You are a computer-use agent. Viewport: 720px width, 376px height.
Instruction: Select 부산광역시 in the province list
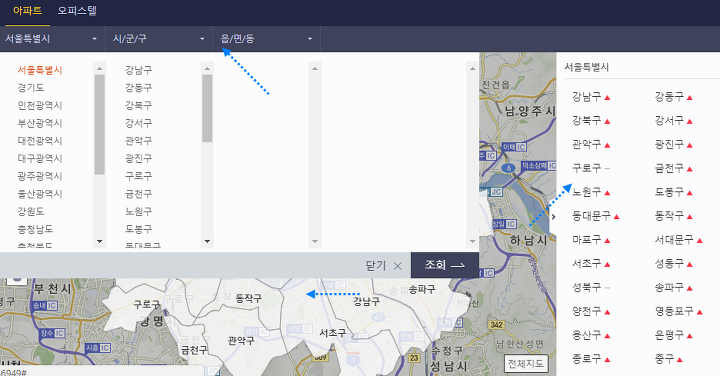pyautogui.click(x=40, y=123)
